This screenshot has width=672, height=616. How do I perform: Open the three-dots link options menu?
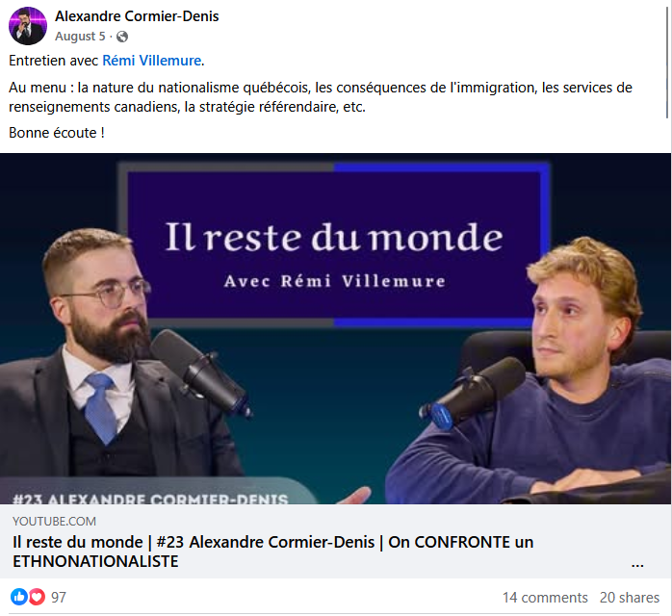pos(637,565)
